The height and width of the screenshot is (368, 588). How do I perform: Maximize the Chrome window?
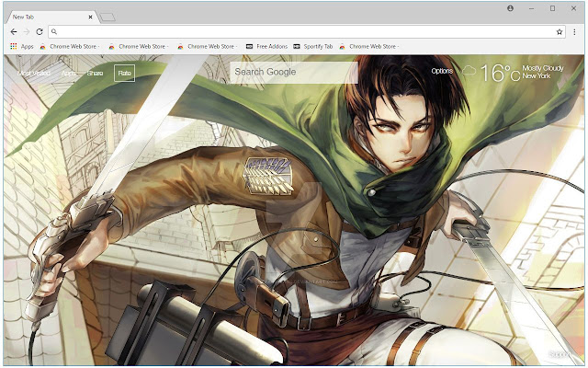(552, 8)
